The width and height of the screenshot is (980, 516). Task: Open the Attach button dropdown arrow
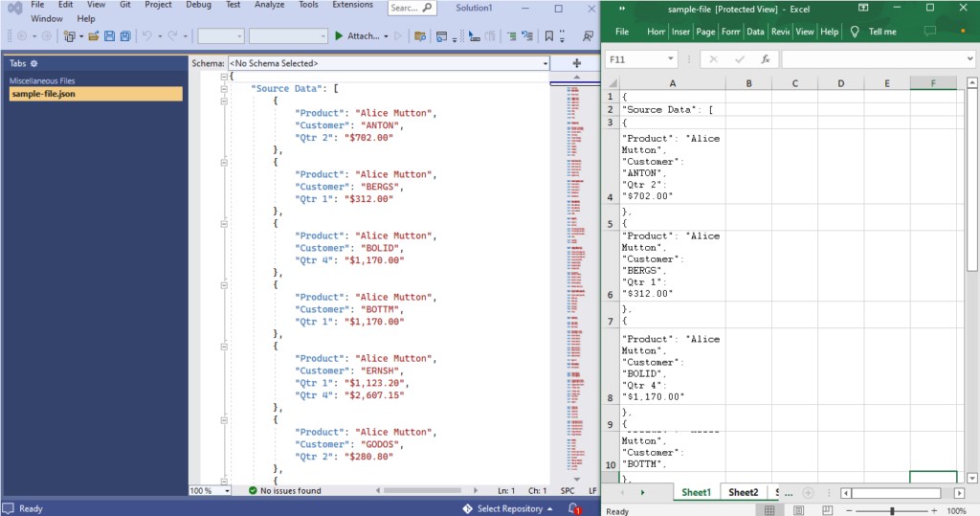(x=386, y=36)
